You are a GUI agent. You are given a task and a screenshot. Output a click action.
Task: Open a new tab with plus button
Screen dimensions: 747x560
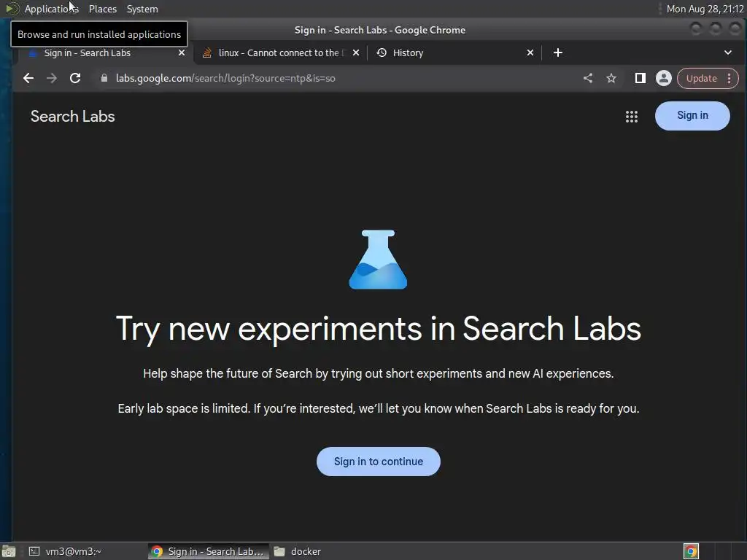coord(558,52)
